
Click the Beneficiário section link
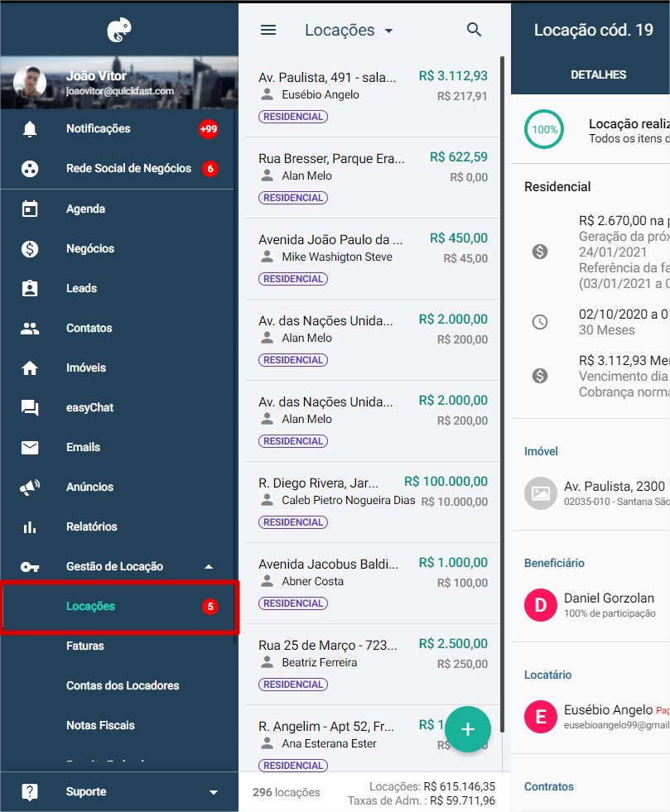point(554,563)
